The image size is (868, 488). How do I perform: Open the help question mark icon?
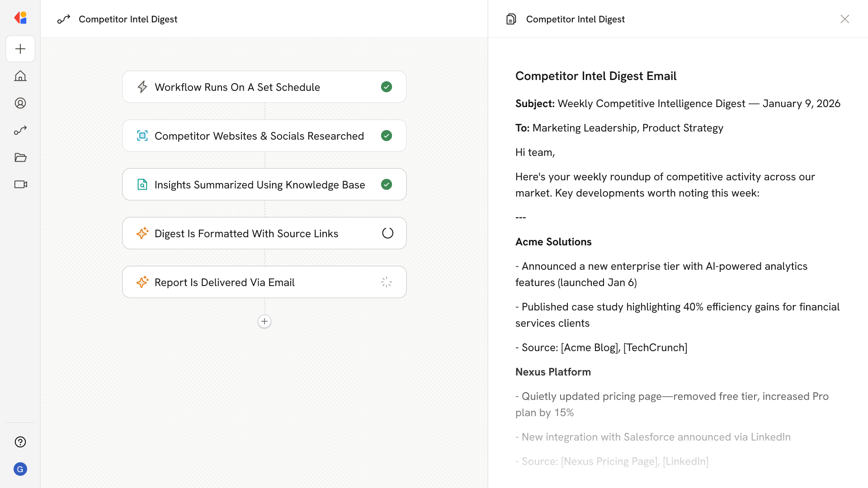pos(20,442)
